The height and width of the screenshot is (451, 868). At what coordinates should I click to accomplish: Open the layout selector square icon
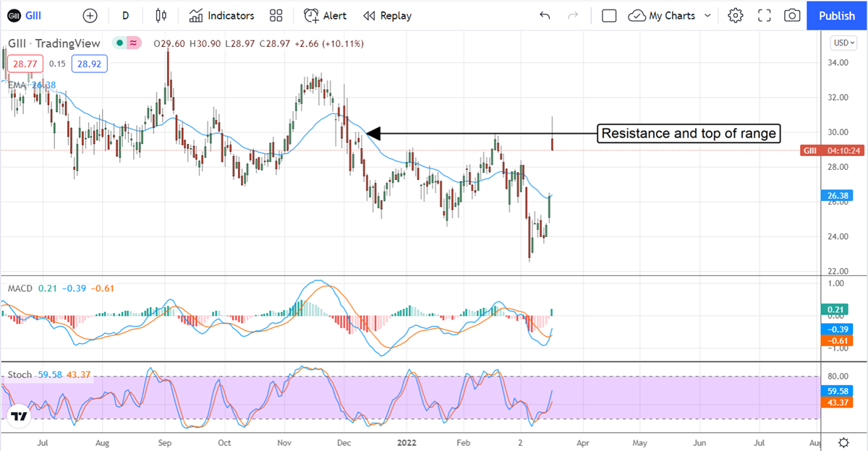(x=609, y=15)
